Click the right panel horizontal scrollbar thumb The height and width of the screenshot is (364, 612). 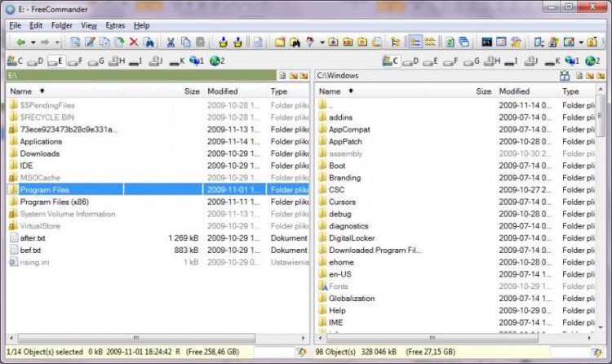click(432, 338)
